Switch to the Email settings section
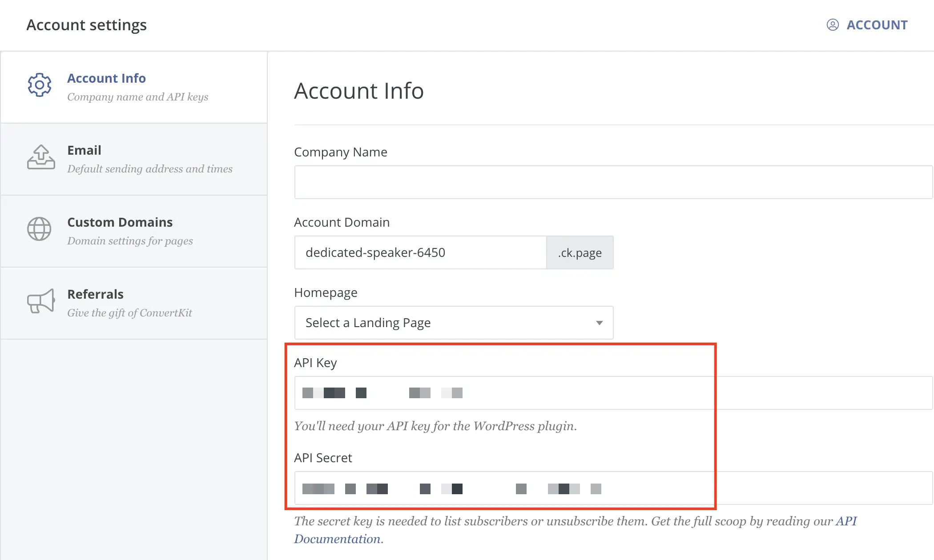The image size is (934, 560). [84, 150]
